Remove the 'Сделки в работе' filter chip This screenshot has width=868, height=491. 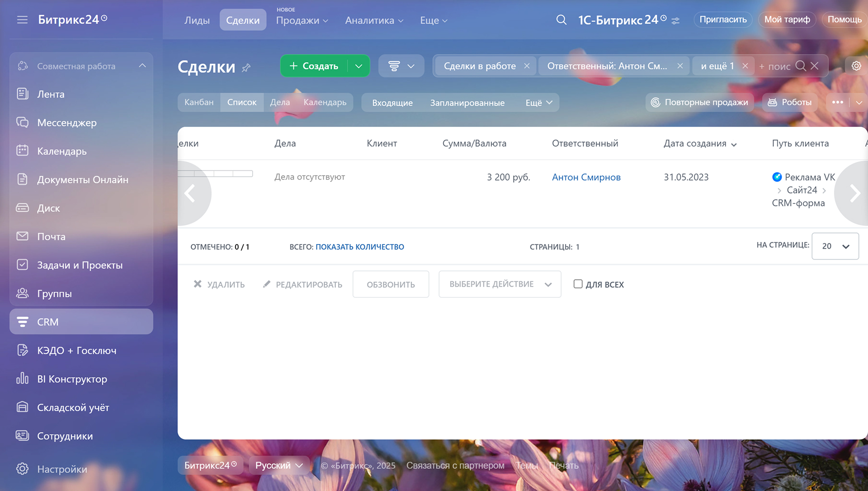527,66
